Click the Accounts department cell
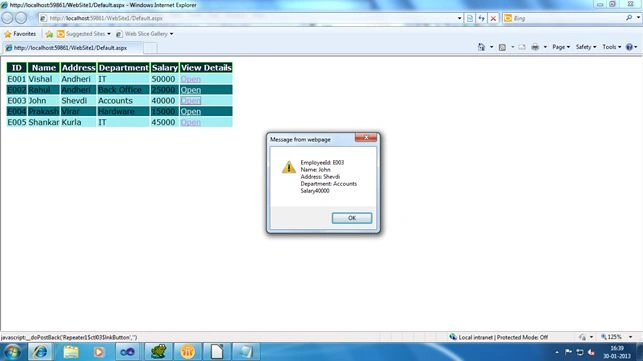The image size is (643, 361). (123, 101)
